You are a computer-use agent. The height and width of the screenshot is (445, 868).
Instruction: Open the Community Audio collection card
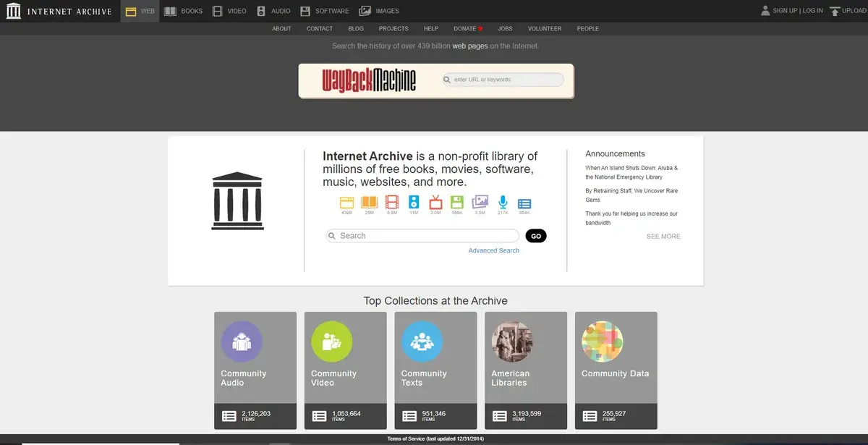point(255,370)
